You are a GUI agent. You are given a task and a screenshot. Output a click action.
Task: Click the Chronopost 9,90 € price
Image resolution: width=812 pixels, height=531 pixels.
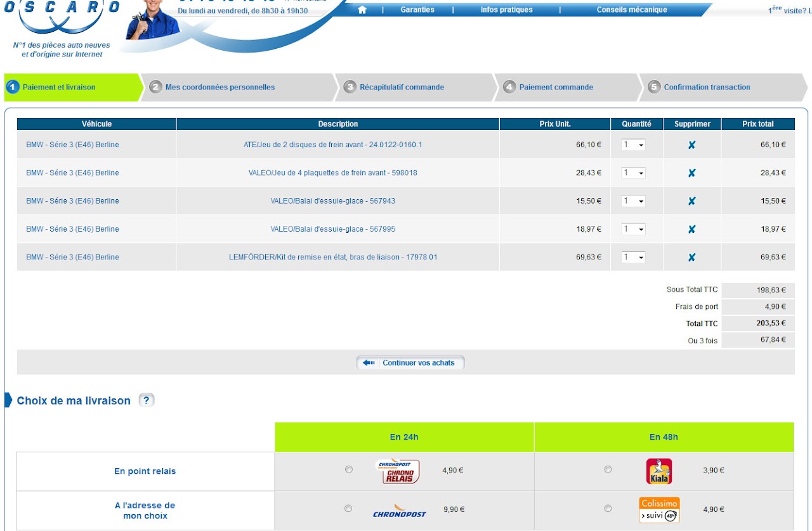pos(454,509)
